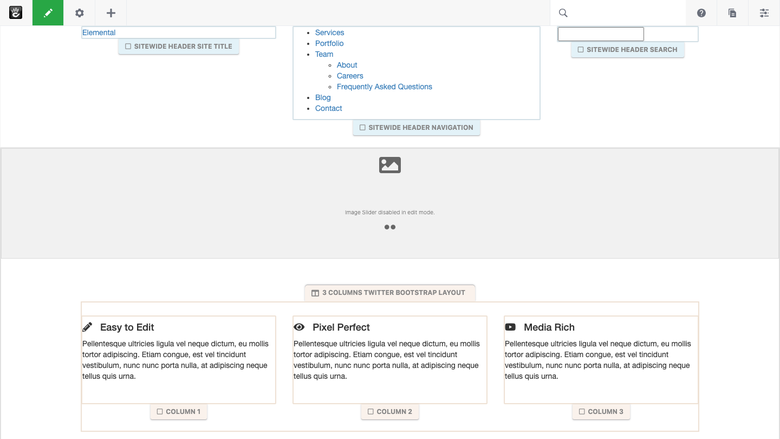Click the header search input field
The image size is (780, 439).
pyautogui.click(x=600, y=34)
